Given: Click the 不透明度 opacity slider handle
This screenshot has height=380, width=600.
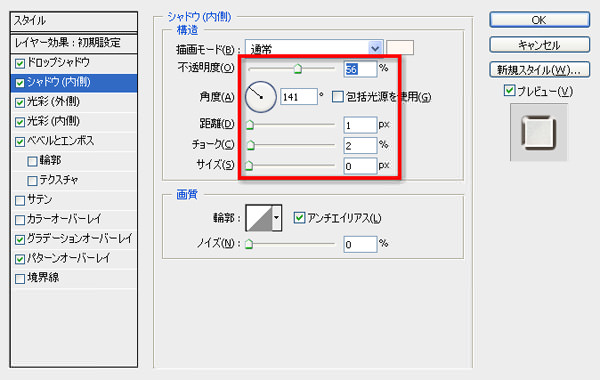Looking at the screenshot, I should [x=297, y=69].
